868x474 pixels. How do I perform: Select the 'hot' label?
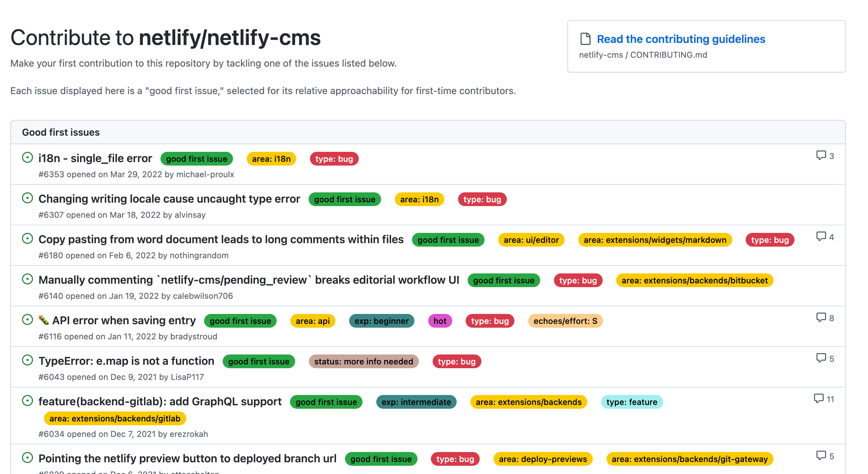click(x=440, y=321)
